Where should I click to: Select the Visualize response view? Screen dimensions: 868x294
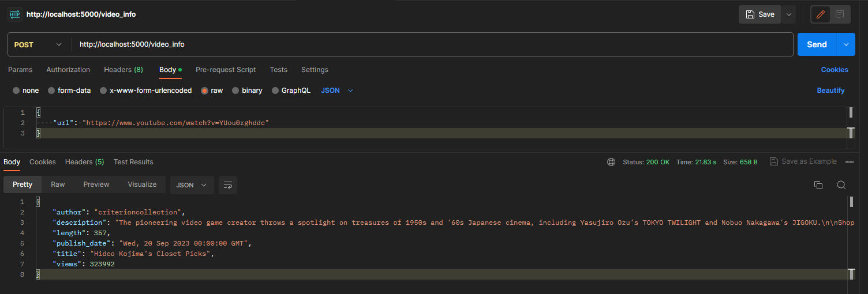[142, 184]
